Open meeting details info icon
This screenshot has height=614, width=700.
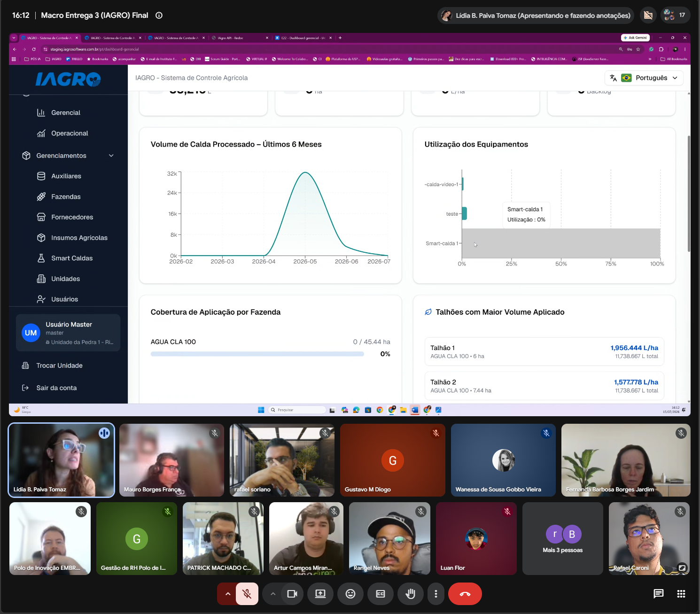click(x=159, y=16)
